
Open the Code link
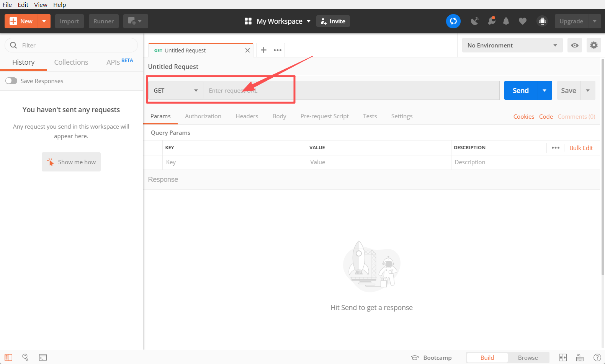[x=546, y=116]
